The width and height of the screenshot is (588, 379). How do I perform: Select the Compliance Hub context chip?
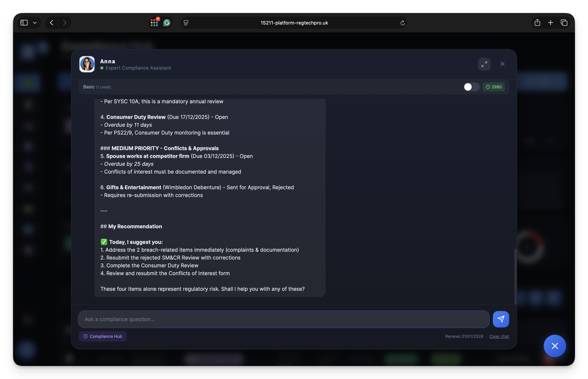point(103,336)
